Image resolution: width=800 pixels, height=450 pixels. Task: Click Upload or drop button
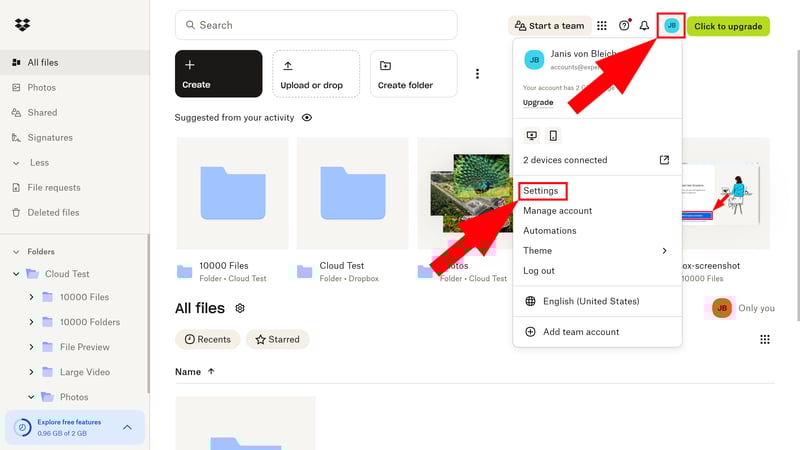[x=316, y=74]
